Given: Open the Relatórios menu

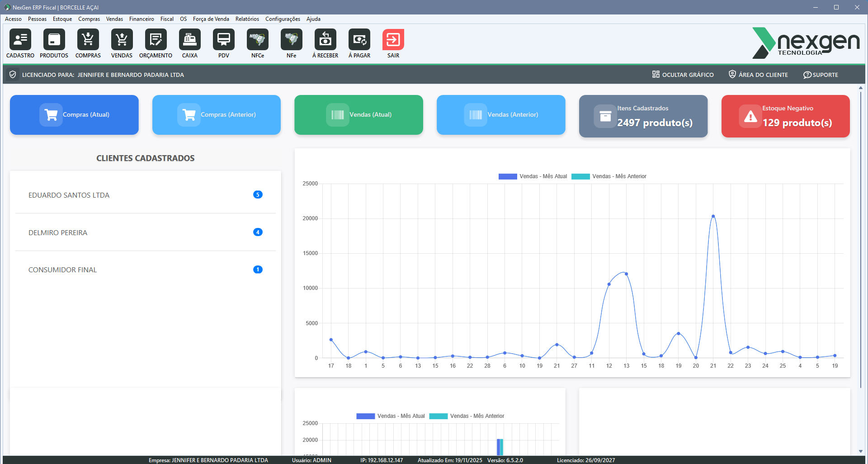Looking at the screenshot, I should coord(247,19).
